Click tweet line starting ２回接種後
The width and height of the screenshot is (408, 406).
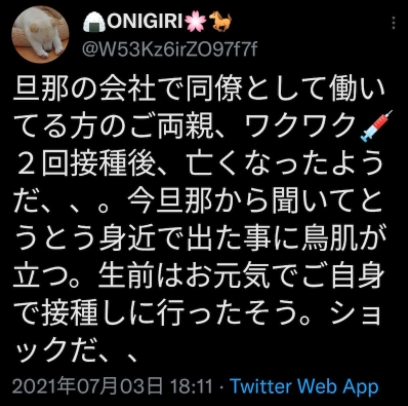click(199, 165)
